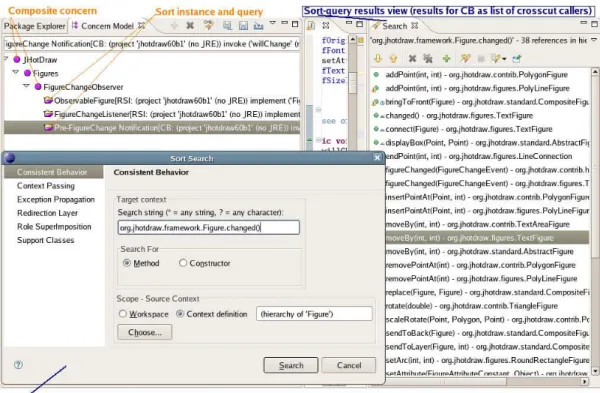This screenshot has height=393, width=600.
Task: Select the FigureChangeListener sort instance row
Action: (152, 114)
